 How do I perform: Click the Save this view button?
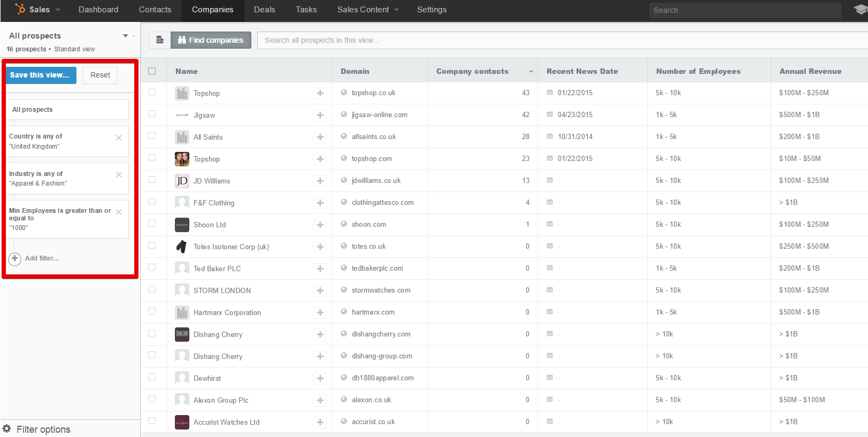41,75
